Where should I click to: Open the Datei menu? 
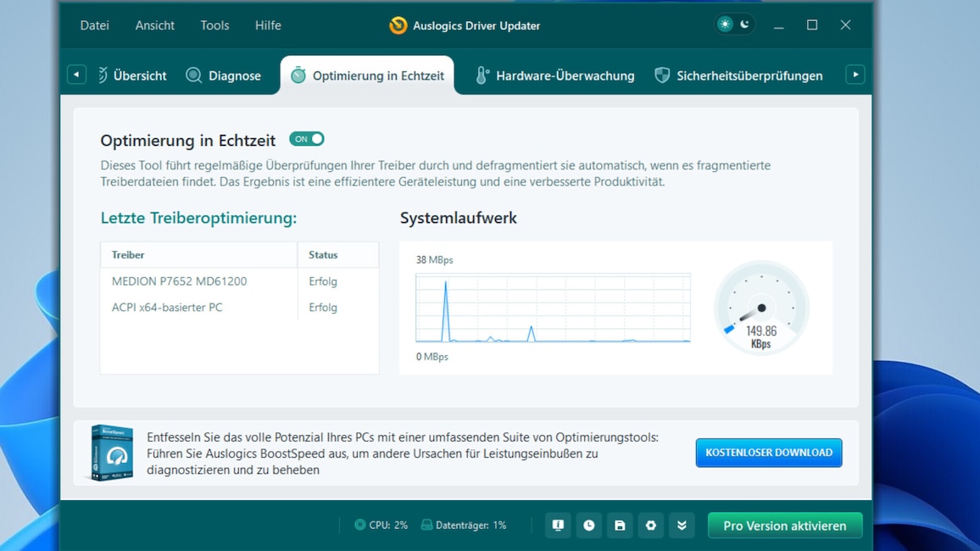click(x=94, y=25)
